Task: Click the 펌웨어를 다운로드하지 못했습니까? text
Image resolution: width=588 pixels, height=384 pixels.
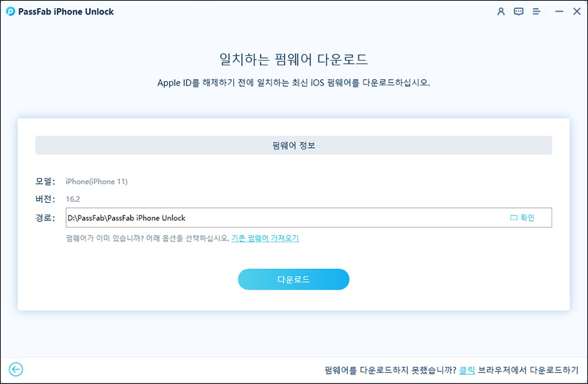Action: pyautogui.click(x=391, y=370)
